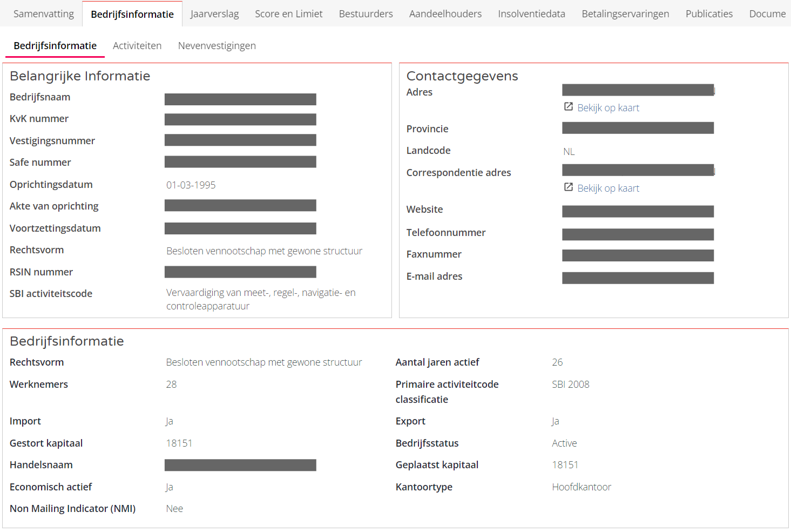The image size is (791, 532).
Task: Click 'Bekijk op kaart' for Correspondentie adres
Action: [608, 188]
